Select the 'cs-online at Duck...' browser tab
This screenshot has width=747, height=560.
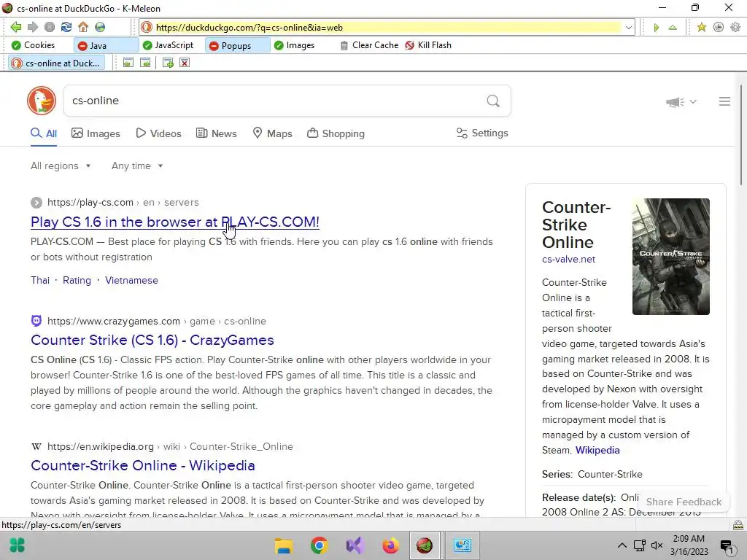tap(57, 63)
